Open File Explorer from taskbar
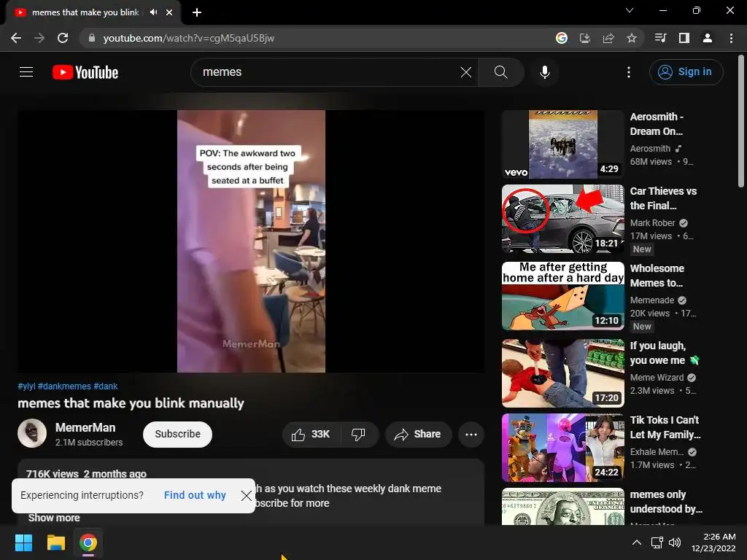The image size is (747, 560). click(x=55, y=542)
